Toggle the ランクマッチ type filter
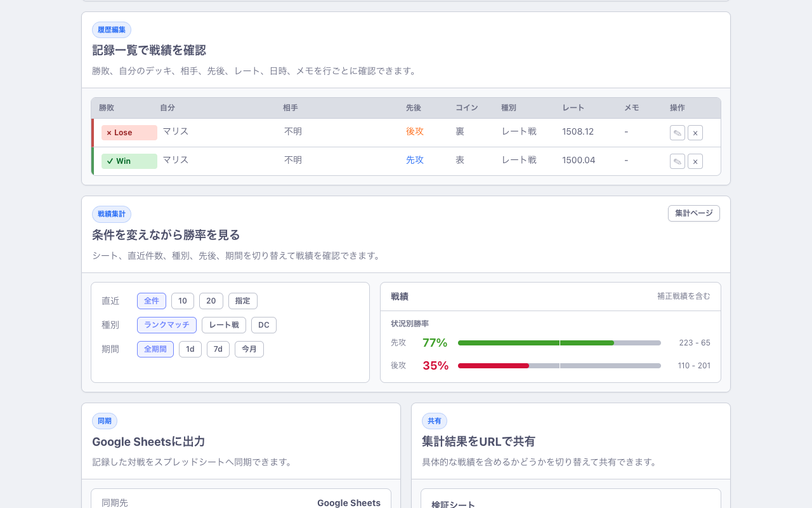This screenshot has width=812, height=508. 167,325
